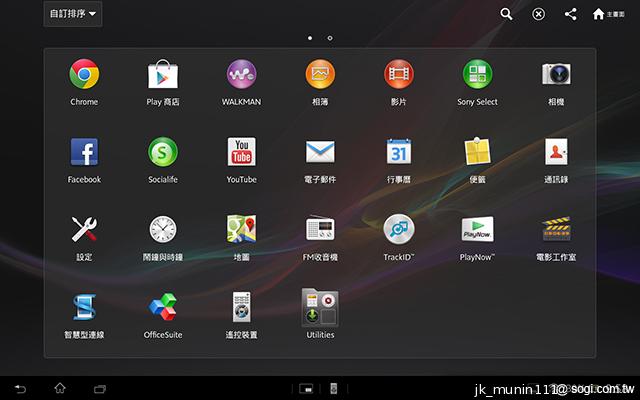Open the PlayNow app
Image resolution: width=640 pixels, height=400 pixels.
click(478, 229)
